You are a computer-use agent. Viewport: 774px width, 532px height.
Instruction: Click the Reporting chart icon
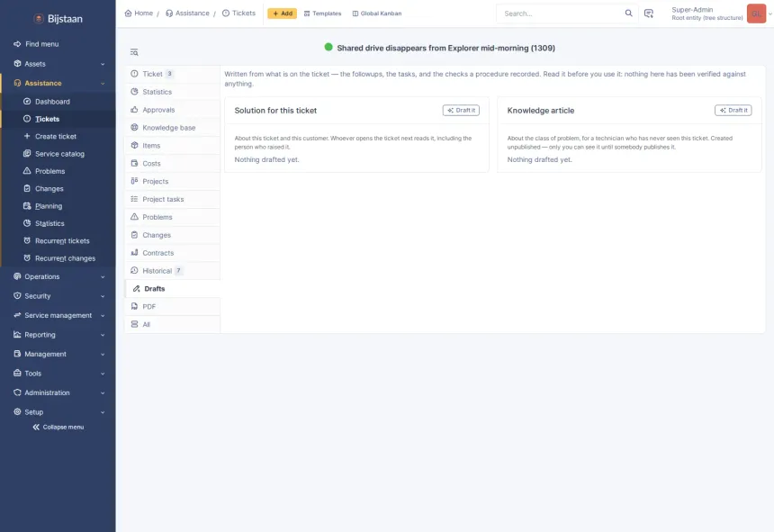(x=17, y=334)
